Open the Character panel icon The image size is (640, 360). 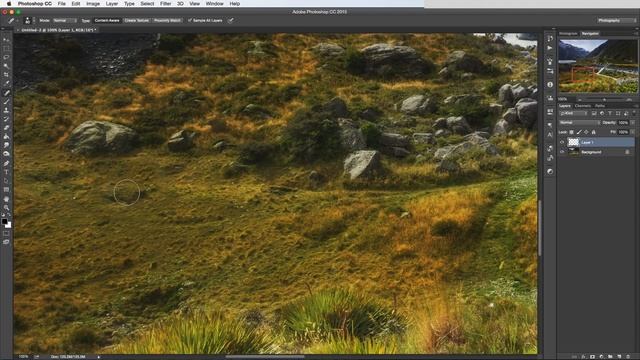coord(550,134)
